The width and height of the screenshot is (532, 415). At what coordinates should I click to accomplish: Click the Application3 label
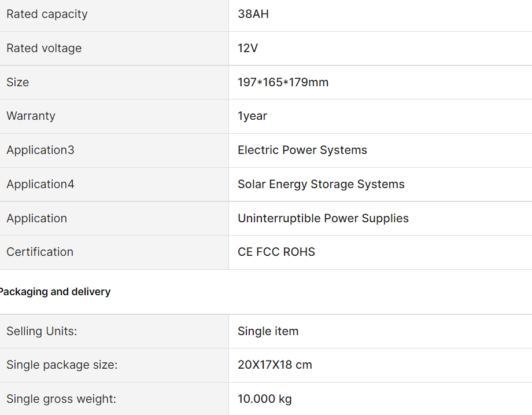coord(40,150)
